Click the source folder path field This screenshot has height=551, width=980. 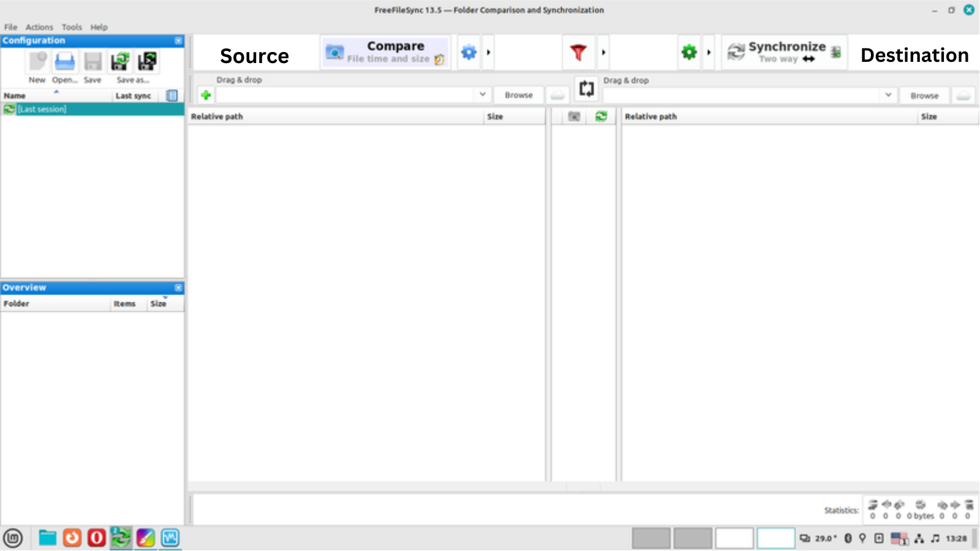pos(345,95)
